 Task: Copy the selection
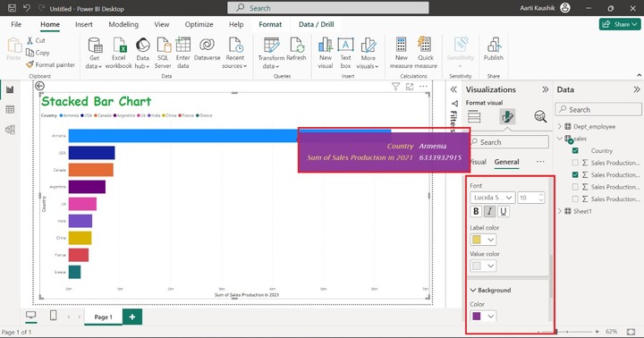(x=38, y=53)
